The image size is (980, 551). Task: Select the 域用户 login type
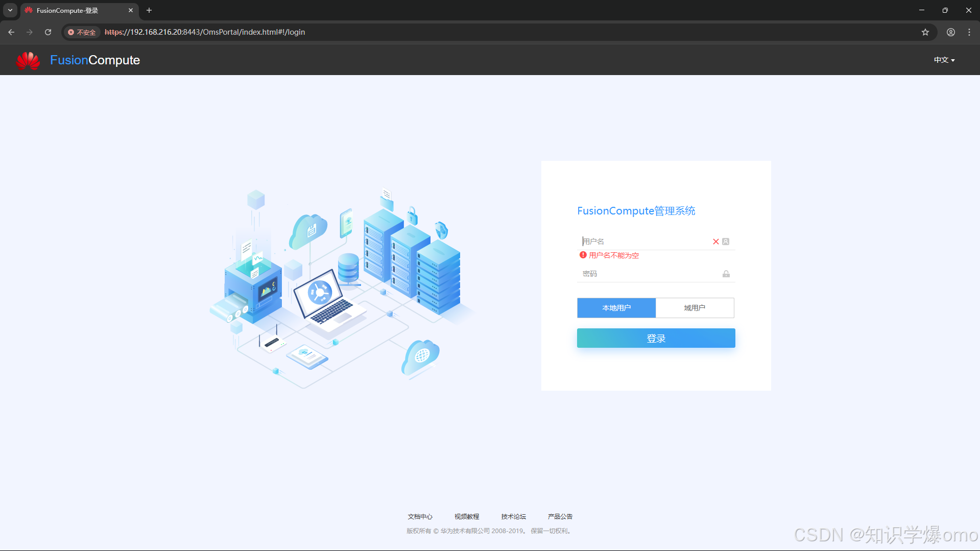695,308
